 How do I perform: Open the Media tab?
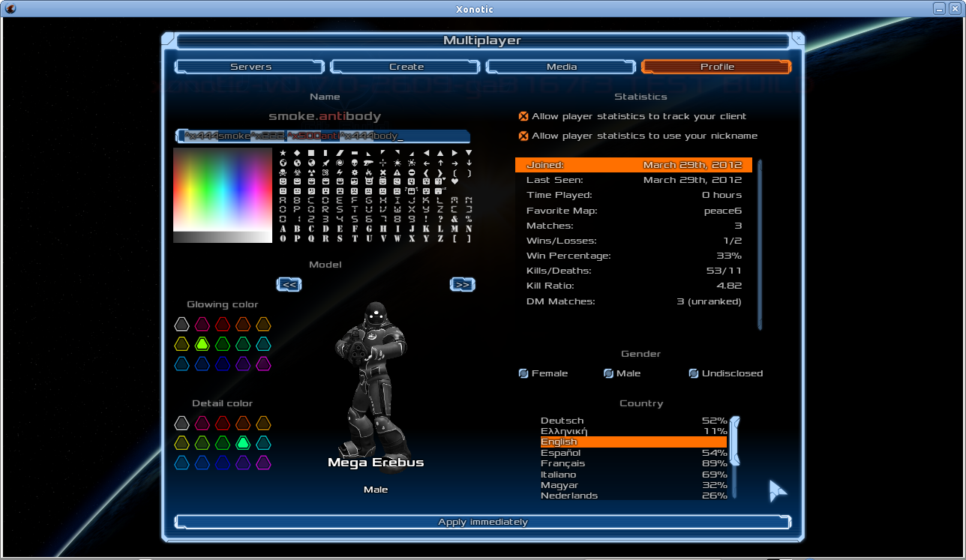562,67
